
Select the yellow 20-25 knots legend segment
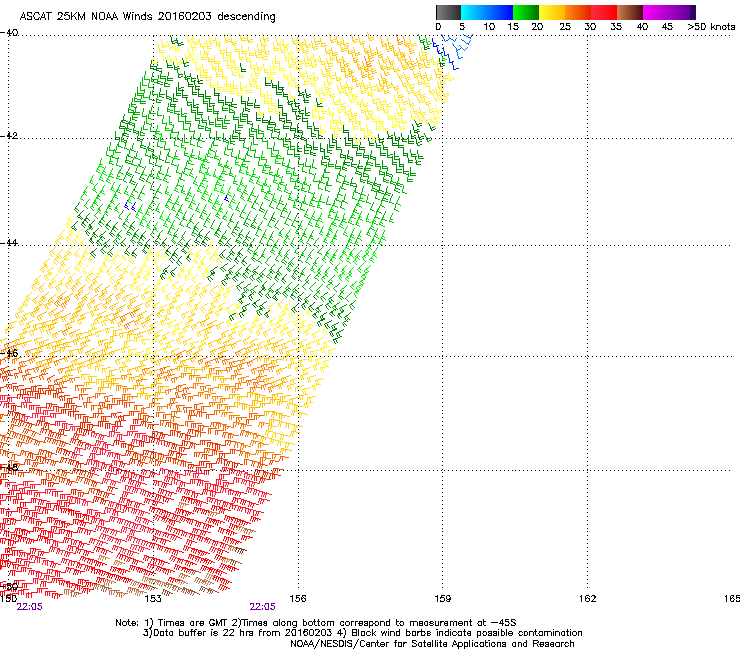click(x=552, y=12)
